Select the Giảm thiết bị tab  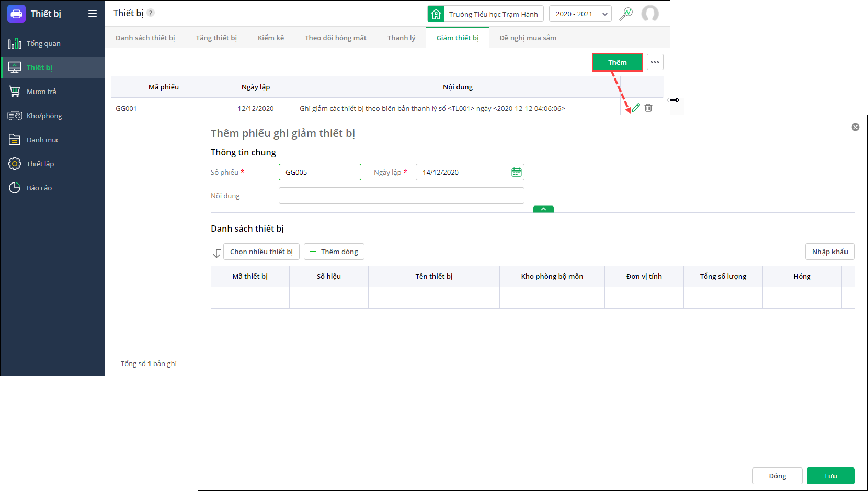(458, 38)
